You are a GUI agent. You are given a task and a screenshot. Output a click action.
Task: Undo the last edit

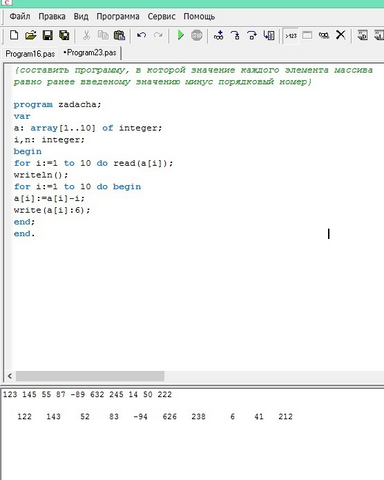point(141,35)
